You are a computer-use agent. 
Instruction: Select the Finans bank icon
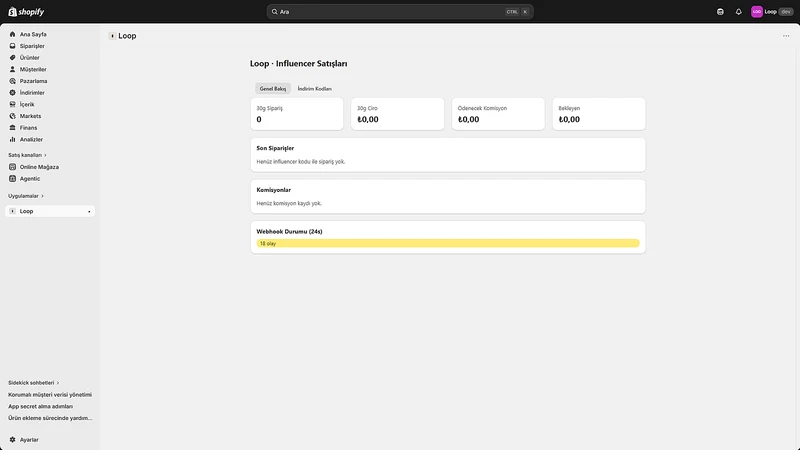(13, 128)
